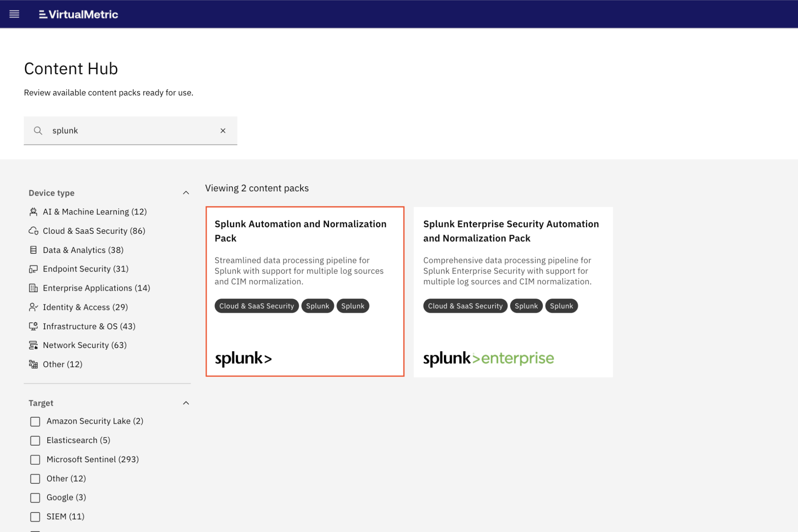Focus the search field containing splunk
This screenshot has height=532, width=798.
(x=131, y=130)
